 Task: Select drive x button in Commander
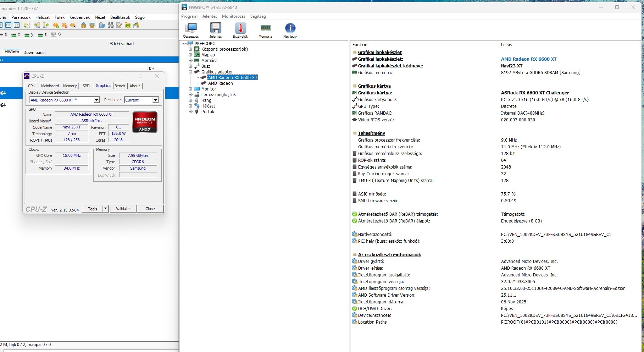coord(16,34)
